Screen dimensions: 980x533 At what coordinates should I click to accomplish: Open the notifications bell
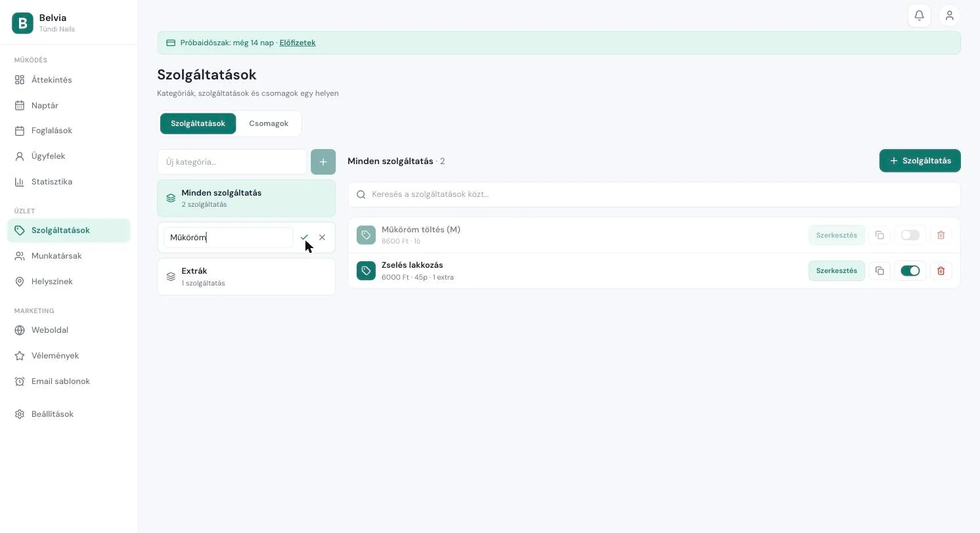pos(919,16)
